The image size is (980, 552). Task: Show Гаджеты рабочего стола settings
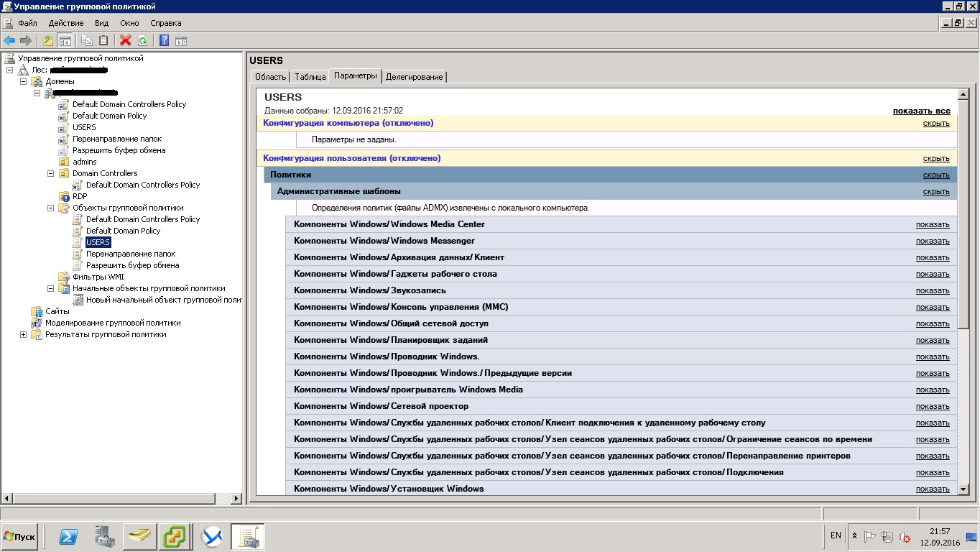click(x=933, y=274)
